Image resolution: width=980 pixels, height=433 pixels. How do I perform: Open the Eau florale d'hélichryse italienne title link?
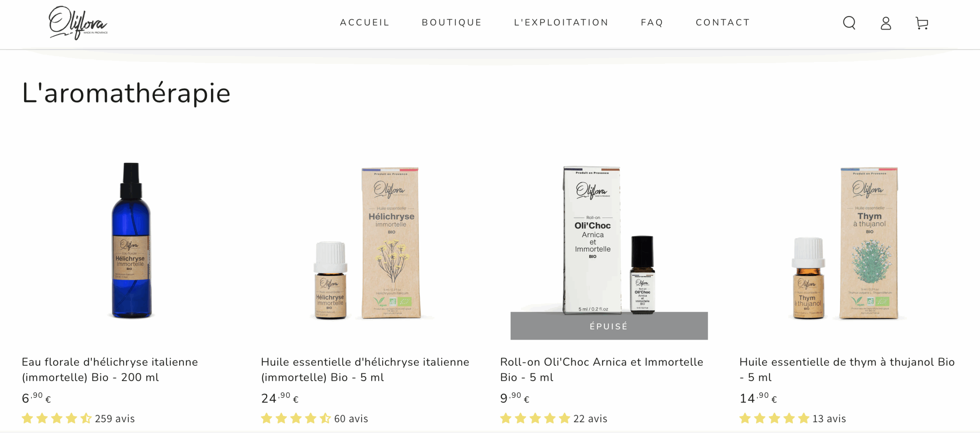(x=110, y=370)
